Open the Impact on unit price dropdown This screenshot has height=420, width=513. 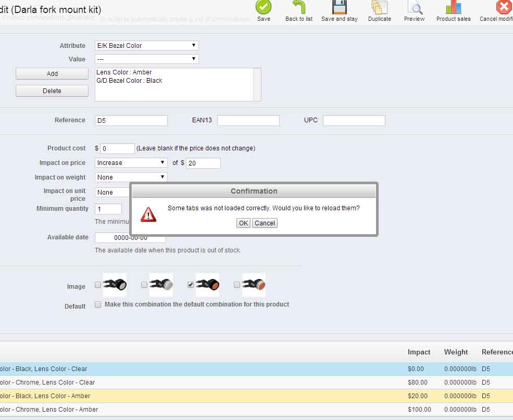coord(112,192)
